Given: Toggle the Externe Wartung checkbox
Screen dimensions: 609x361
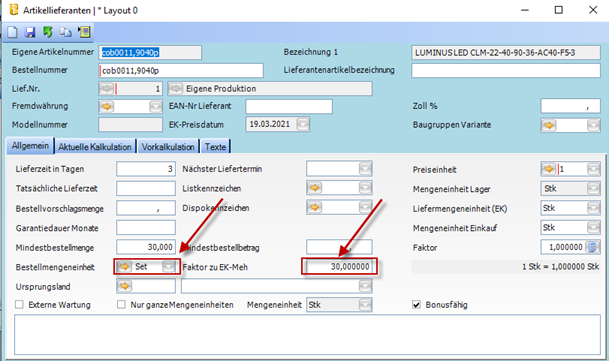Looking at the screenshot, I should [19, 304].
